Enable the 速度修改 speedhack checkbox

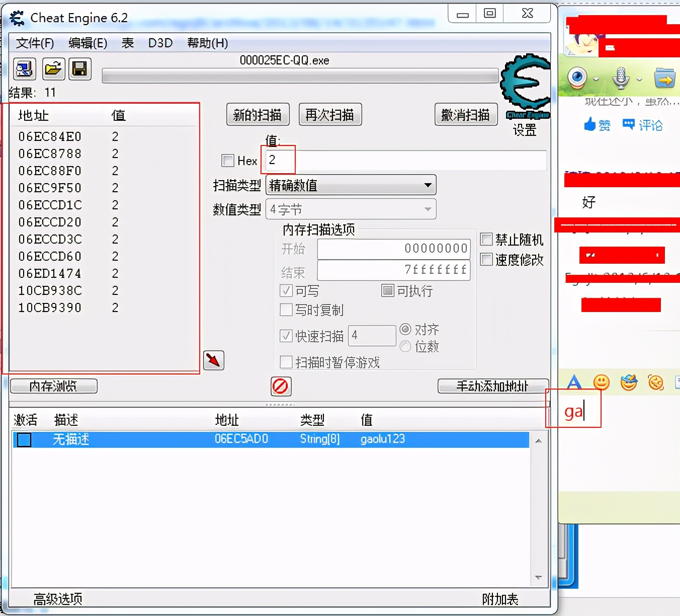point(486,259)
